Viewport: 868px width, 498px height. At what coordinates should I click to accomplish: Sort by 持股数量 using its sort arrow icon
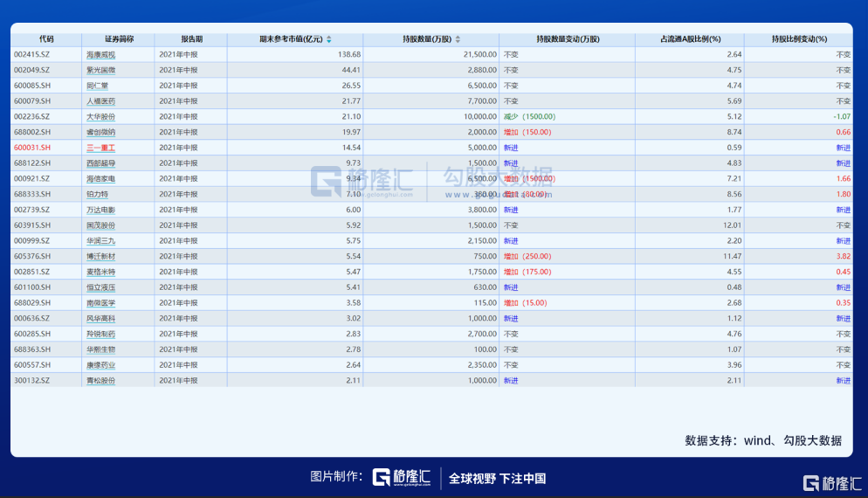click(458, 39)
